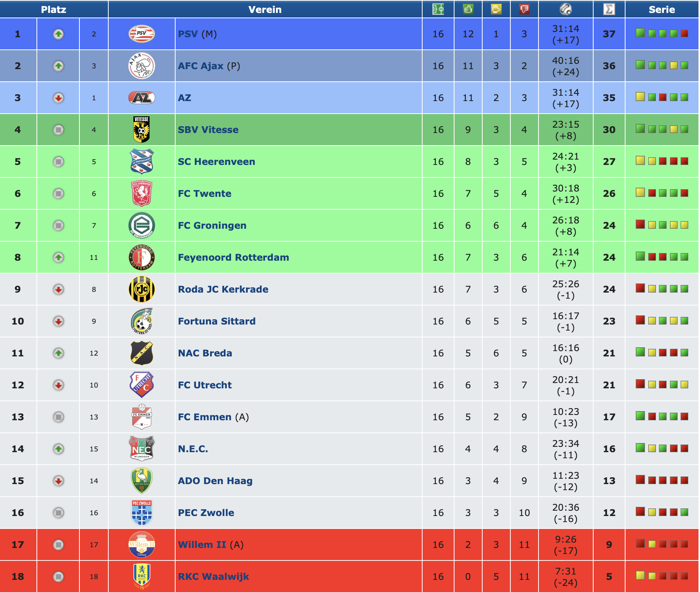Open SBV Vitesse team page link

(x=208, y=130)
